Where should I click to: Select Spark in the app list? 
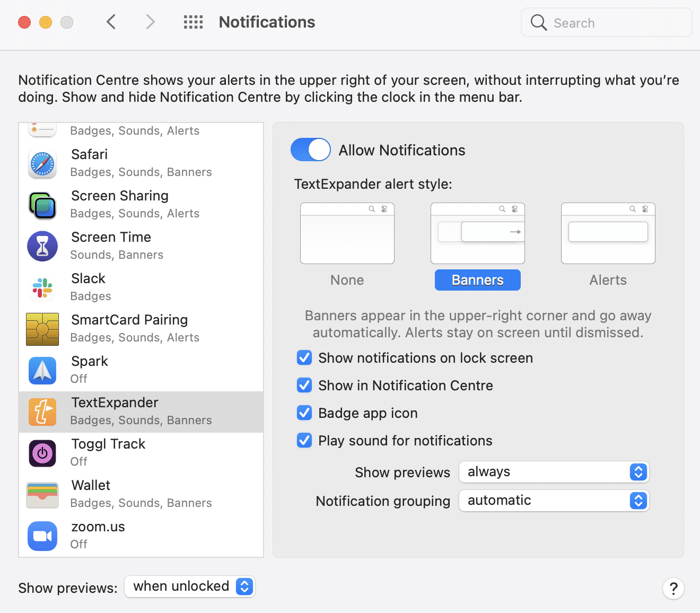pos(141,371)
